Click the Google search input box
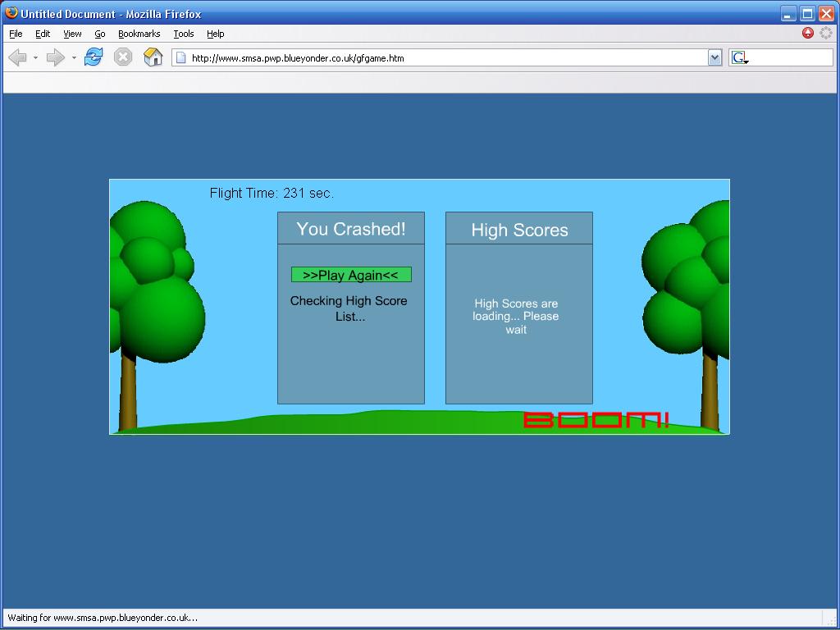Image resolution: width=840 pixels, height=630 pixels. [791, 58]
